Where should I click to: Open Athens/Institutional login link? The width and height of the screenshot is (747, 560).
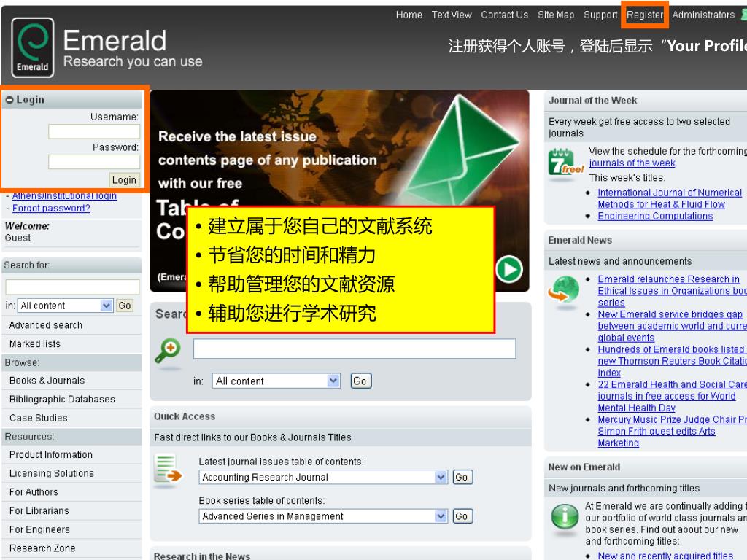64,195
